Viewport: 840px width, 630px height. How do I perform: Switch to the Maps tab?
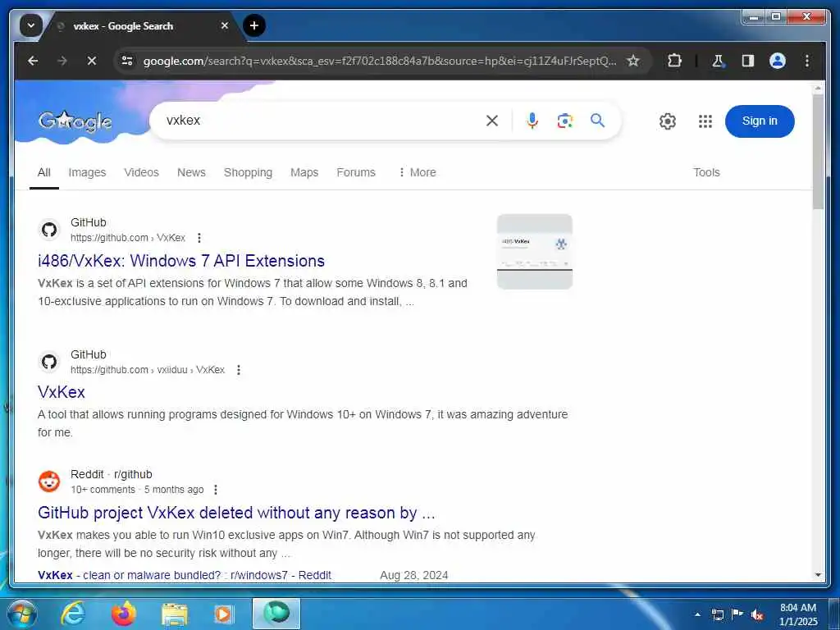click(x=304, y=172)
